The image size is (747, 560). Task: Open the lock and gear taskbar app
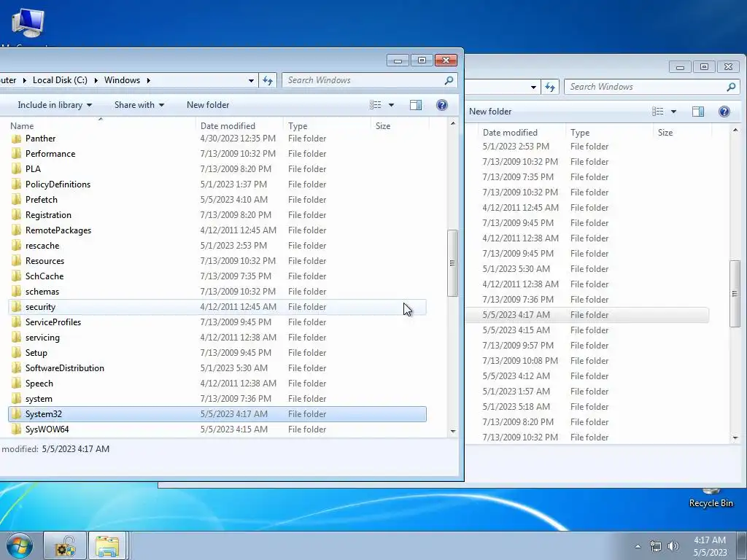point(65,545)
